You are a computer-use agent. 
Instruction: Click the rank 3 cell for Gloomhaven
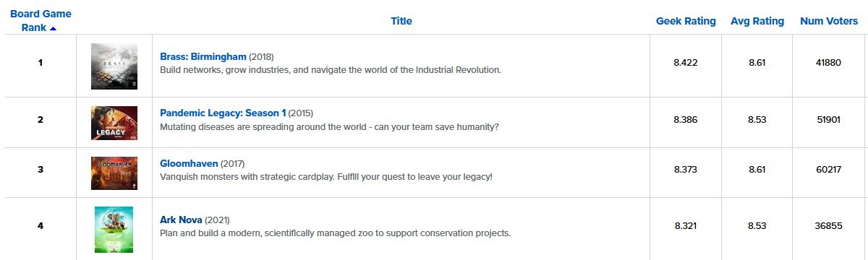pyautogui.click(x=41, y=170)
